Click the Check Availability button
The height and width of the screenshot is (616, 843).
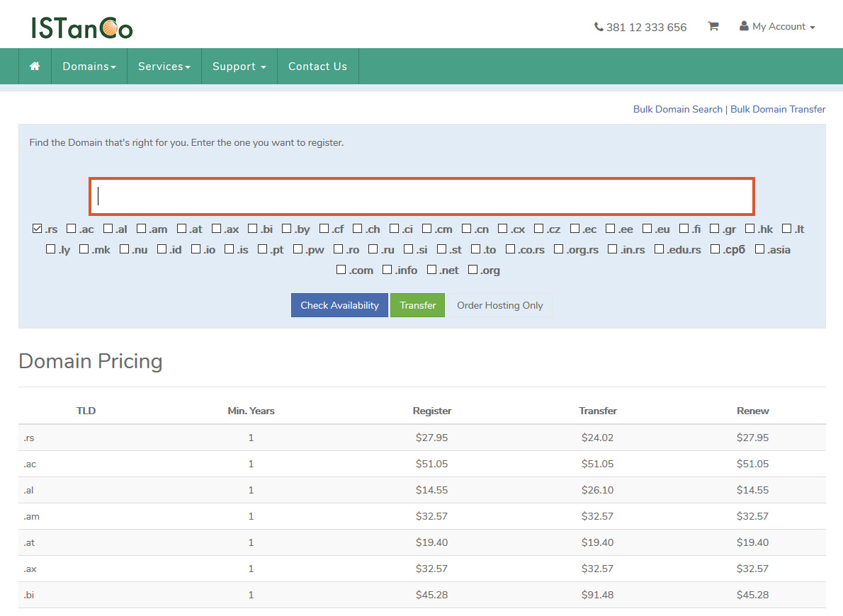click(x=340, y=305)
